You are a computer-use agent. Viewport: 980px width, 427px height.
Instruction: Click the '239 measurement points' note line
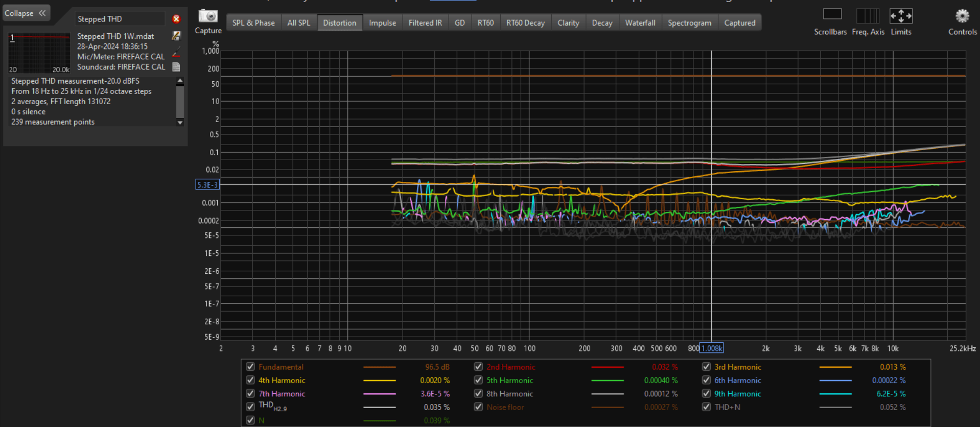[53, 122]
